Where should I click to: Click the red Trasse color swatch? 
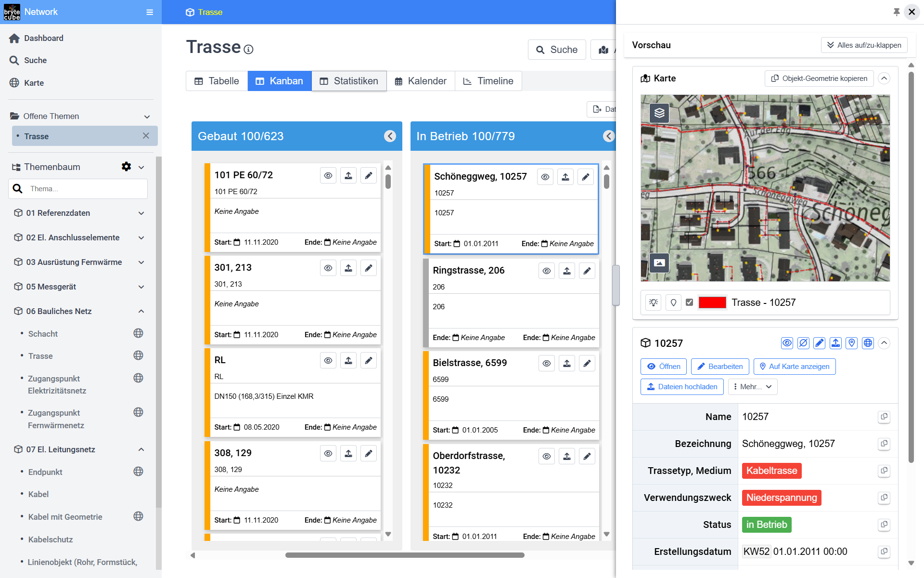[x=712, y=302]
